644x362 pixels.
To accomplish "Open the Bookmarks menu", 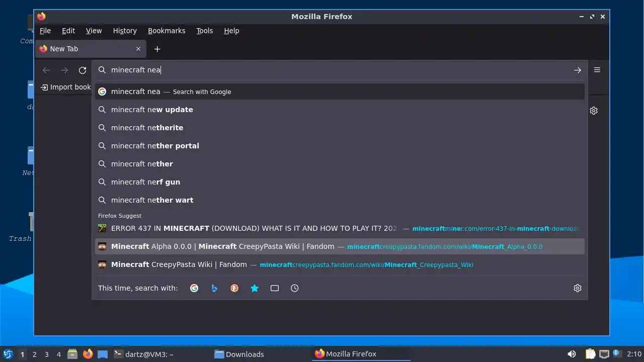I will pos(167,31).
